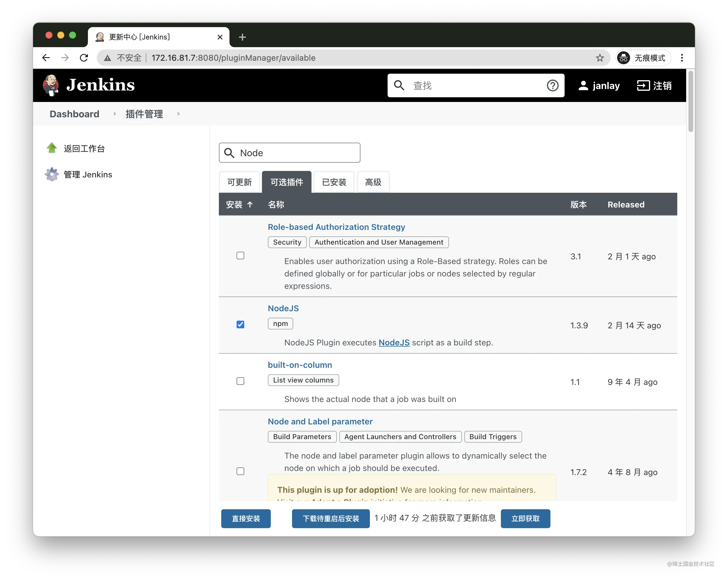Image resolution: width=728 pixels, height=580 pixels.
Task: Tick the built-on-column plugin checkbox
Action: click(240, 381)
